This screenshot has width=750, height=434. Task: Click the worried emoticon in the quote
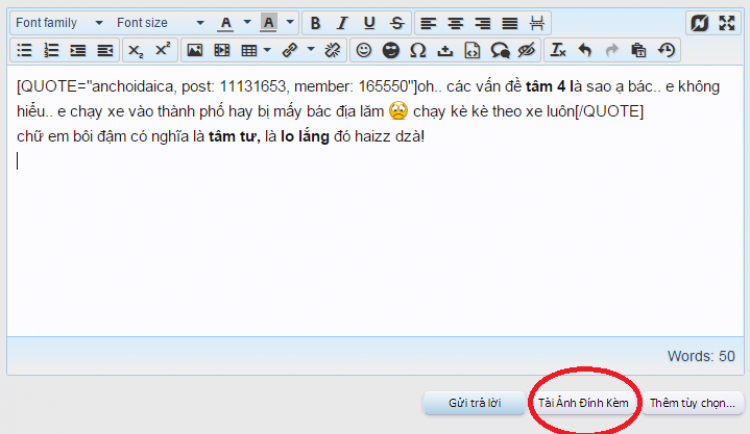pyautogui.click(x=398, y=111)
